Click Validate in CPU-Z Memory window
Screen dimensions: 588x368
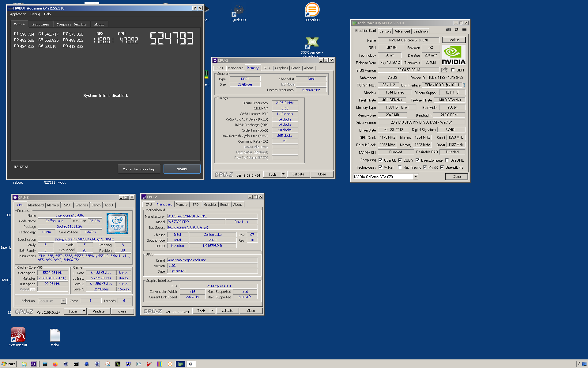(x=298, y=174)
